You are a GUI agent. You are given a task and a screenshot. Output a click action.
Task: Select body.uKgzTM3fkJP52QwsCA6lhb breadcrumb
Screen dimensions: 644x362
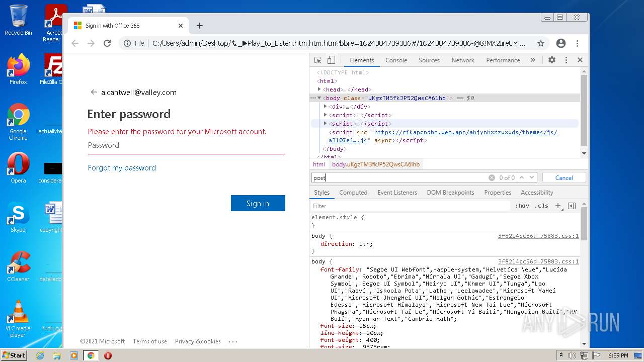coord(376,164)
